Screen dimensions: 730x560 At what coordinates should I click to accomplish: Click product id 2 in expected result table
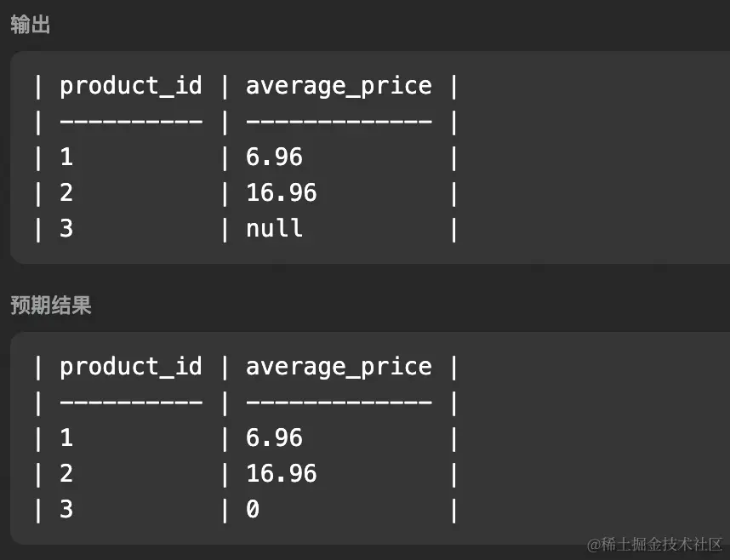click(x=66, y=473)
